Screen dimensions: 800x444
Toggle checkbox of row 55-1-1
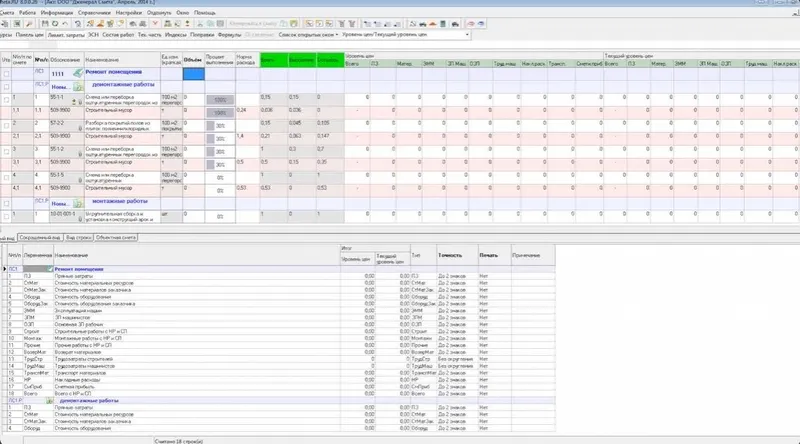(x=6, y=100)
